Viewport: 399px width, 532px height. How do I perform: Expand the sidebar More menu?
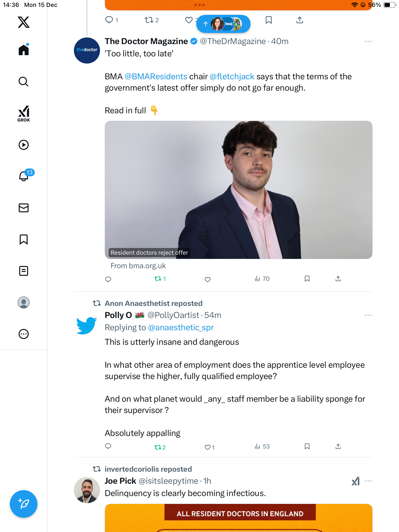24,334
